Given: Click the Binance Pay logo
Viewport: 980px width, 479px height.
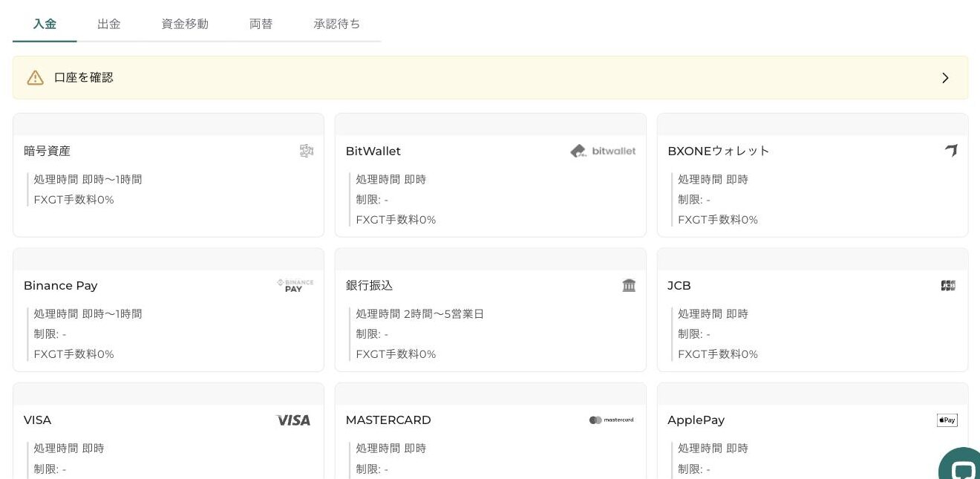Looking at the screenshot, I should (x=295, y=286).
